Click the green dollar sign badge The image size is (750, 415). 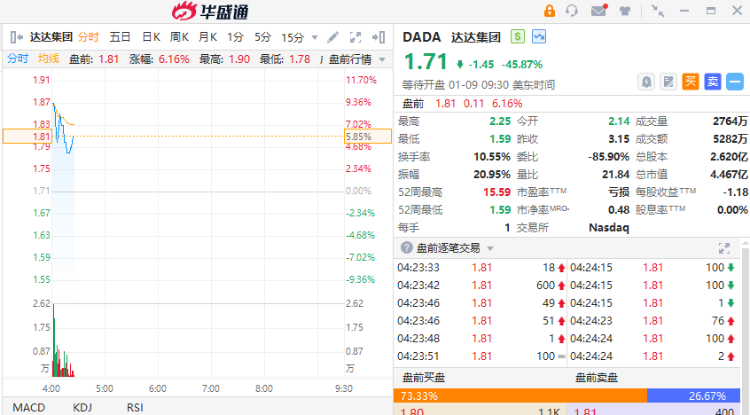[x=518, y=36]
